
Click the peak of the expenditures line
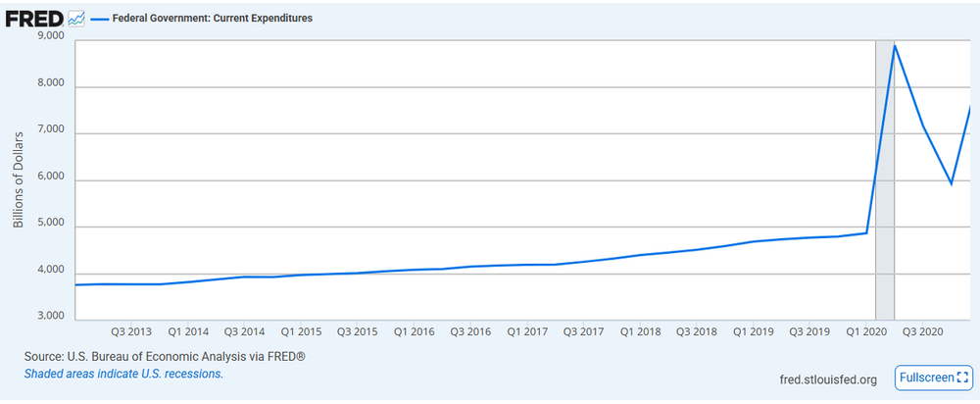894,46
